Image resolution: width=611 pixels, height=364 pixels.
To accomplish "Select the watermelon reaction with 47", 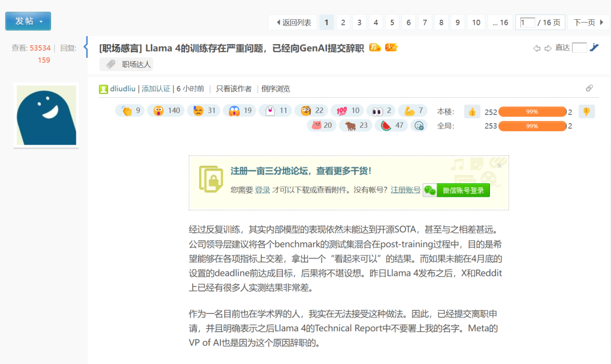I will point(391,125).
